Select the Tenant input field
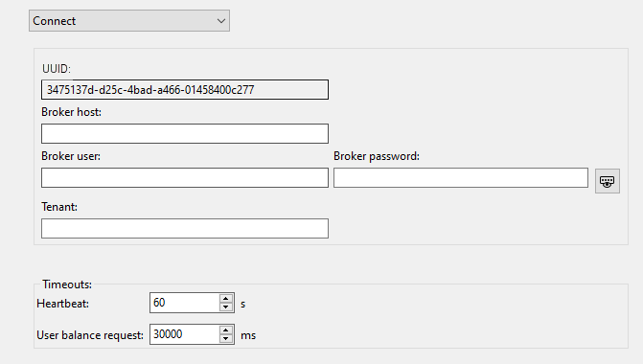Screen dimensions: 643x364 (x=185, y=228)
